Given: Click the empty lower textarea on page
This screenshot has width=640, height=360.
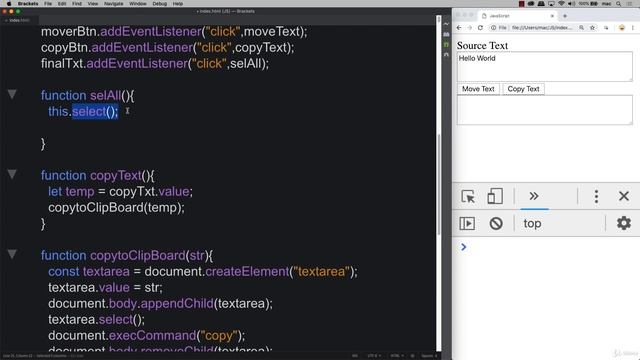Looking at the screenshot, I should [x=544, y=110].
